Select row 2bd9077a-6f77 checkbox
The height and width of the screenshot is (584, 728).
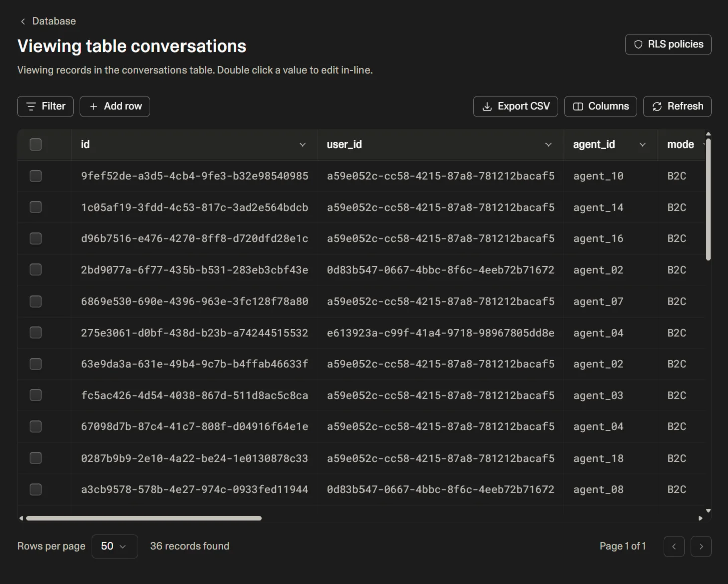click(36, 270)
